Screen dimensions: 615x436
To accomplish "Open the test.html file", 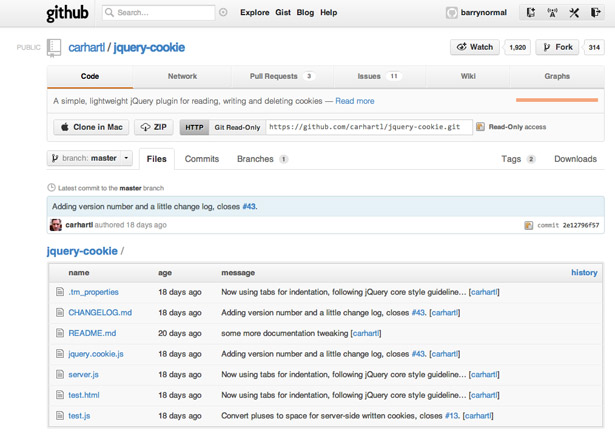I will [x=84, y=395].
